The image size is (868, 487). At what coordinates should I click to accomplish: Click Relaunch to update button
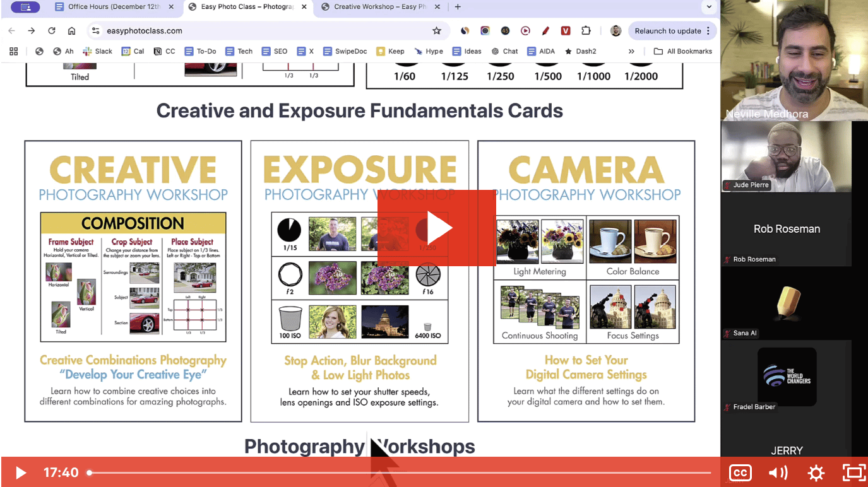[668, 30]
